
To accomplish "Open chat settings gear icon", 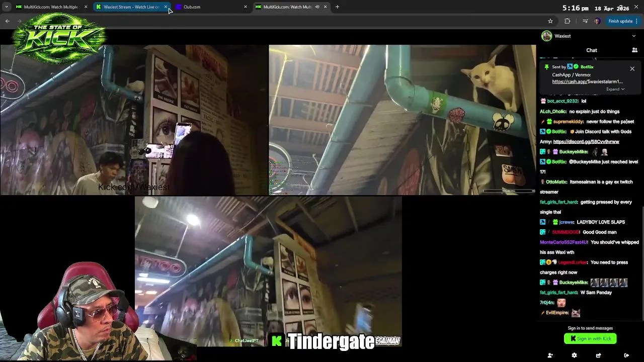I will (x=574, y=355).
